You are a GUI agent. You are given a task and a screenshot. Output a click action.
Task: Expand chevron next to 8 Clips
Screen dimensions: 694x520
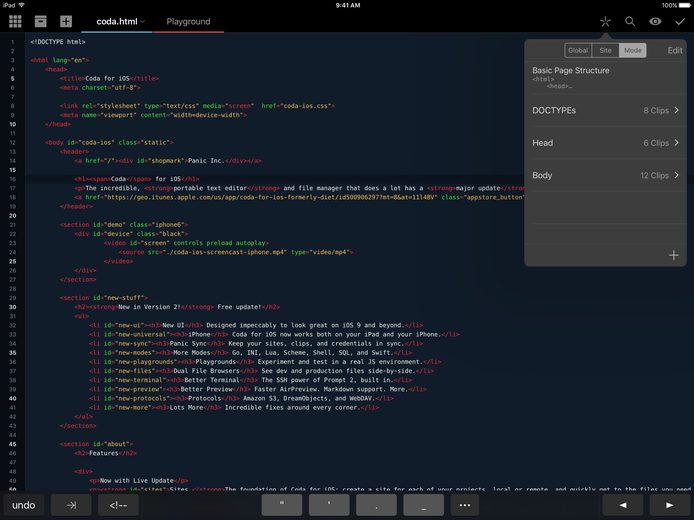pos(677,110)
